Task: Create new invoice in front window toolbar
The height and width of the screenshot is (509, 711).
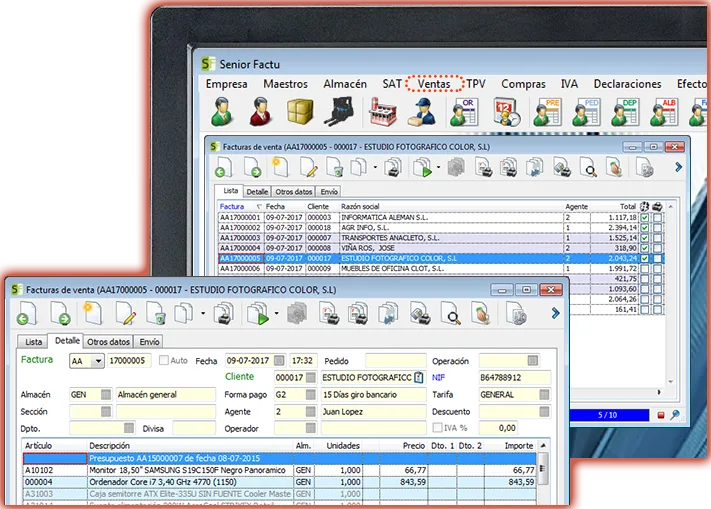Action: click(92, 313)
